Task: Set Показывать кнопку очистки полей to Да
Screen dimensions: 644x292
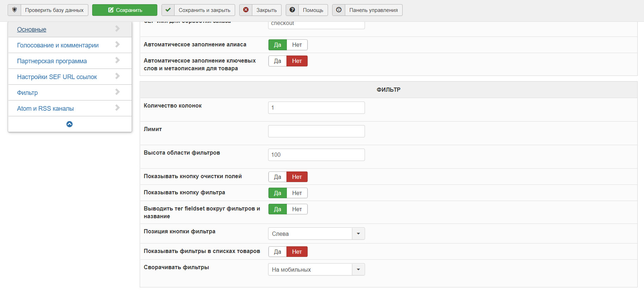Action: tap(277, 177)
